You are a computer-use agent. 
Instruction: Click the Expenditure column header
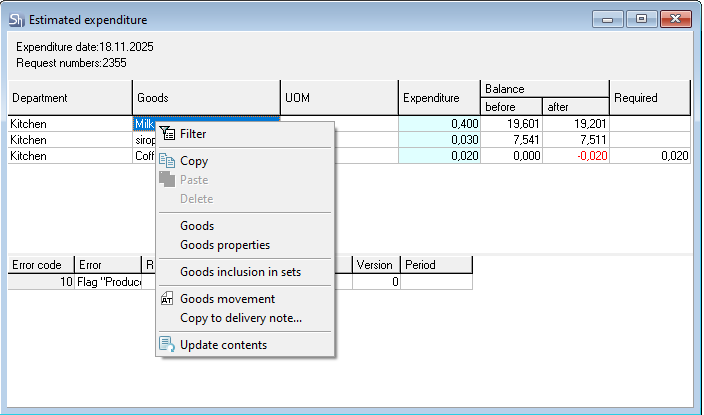tap(439, 98)
